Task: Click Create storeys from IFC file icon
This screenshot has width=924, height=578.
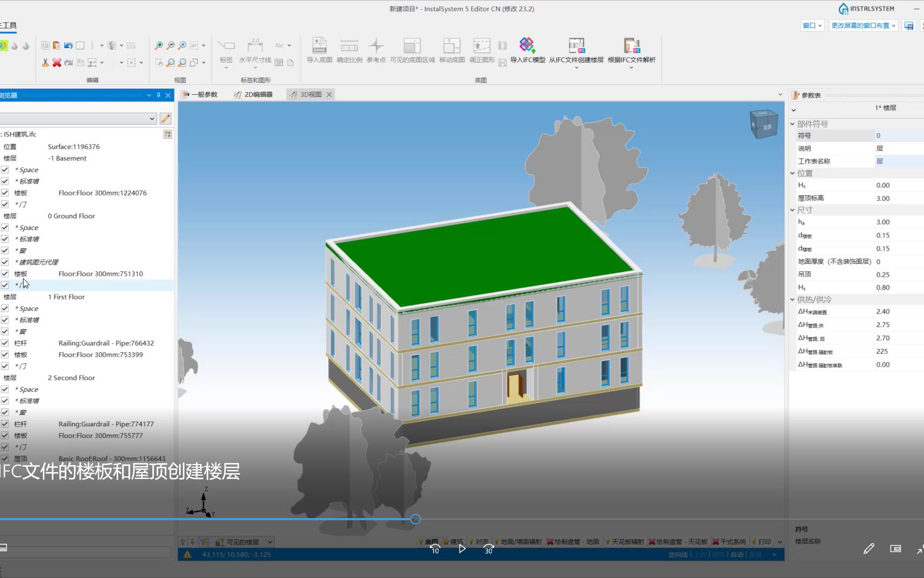Action: tap(576, 45)
